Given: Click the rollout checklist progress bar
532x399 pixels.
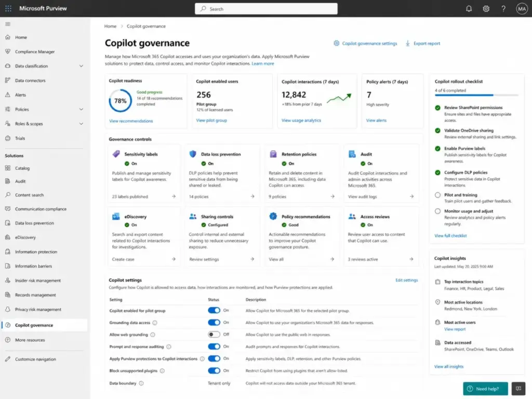Looking at the screenshot, I should point(476,96).
